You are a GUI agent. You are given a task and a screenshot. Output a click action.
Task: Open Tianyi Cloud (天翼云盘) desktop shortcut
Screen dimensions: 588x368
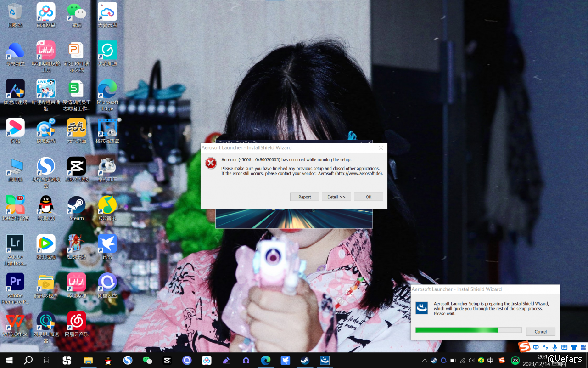coord(107,15)
